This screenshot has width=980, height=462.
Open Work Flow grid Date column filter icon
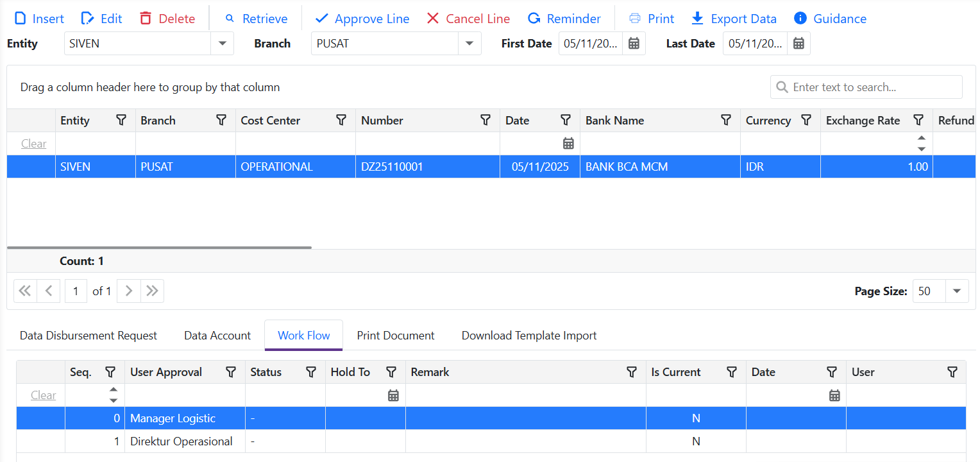(832, 372)
